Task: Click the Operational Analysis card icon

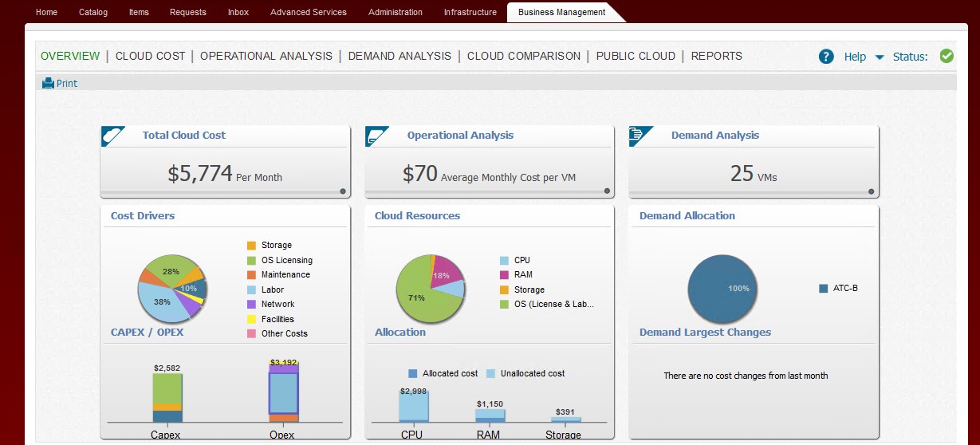Action: click(377, 136)
